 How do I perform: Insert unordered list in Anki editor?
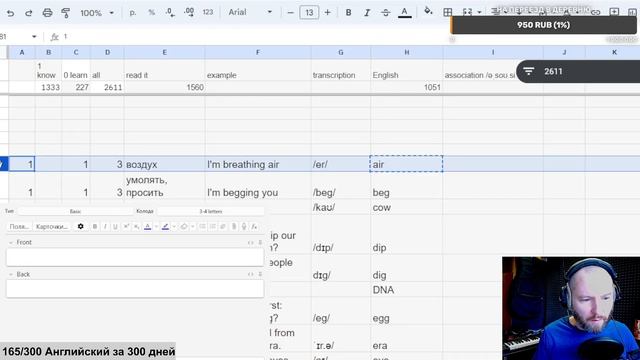(202, 227)
